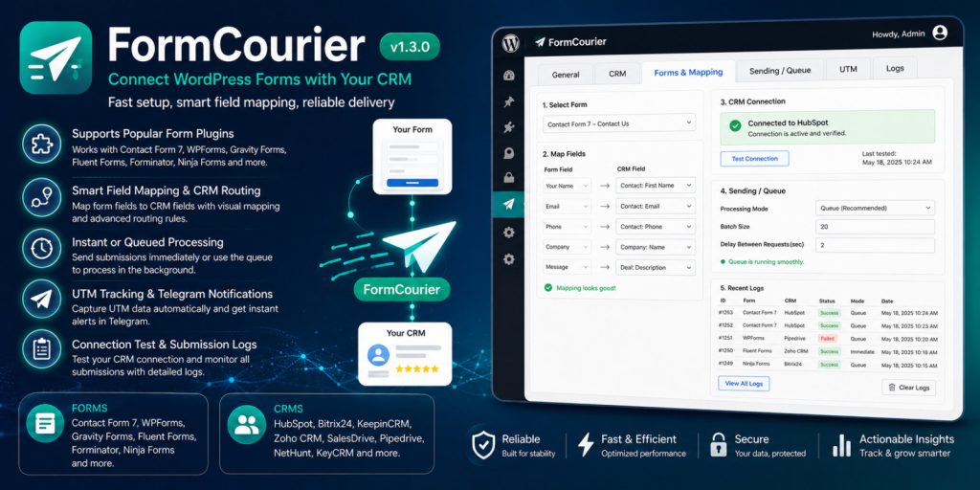Click the Pipedrive CRM cell in the logs

click(x=793, y=338)
